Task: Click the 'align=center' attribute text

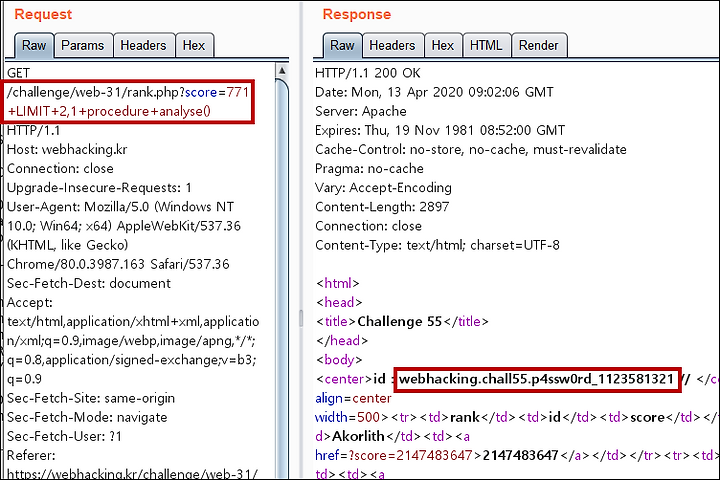Action: click(x=354, y=398)
